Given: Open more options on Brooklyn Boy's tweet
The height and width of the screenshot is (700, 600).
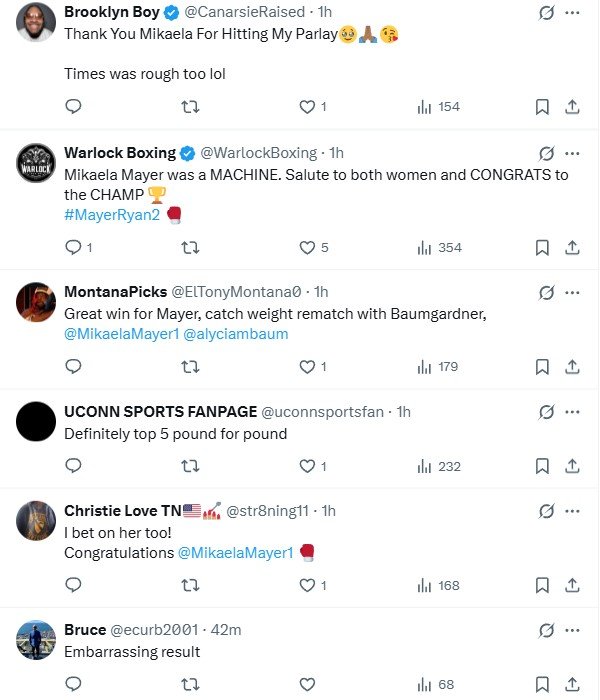Looking at the screenshot, I should (572, 13).
